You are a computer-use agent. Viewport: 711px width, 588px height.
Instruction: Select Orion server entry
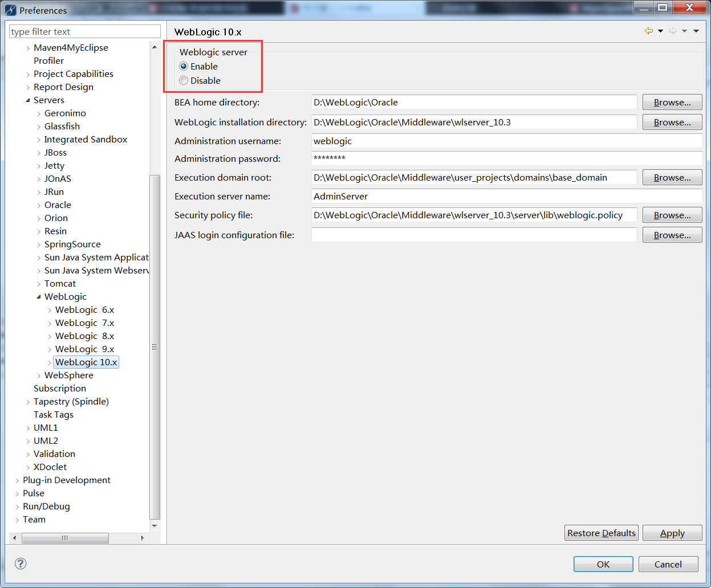(x=56, y=218)
